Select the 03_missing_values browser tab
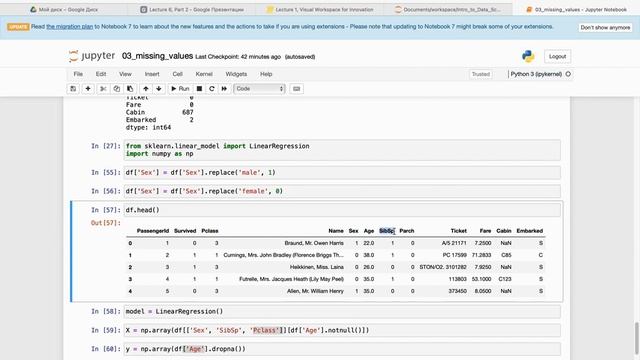Screen dimensions: 640x360 click(576, 9)
